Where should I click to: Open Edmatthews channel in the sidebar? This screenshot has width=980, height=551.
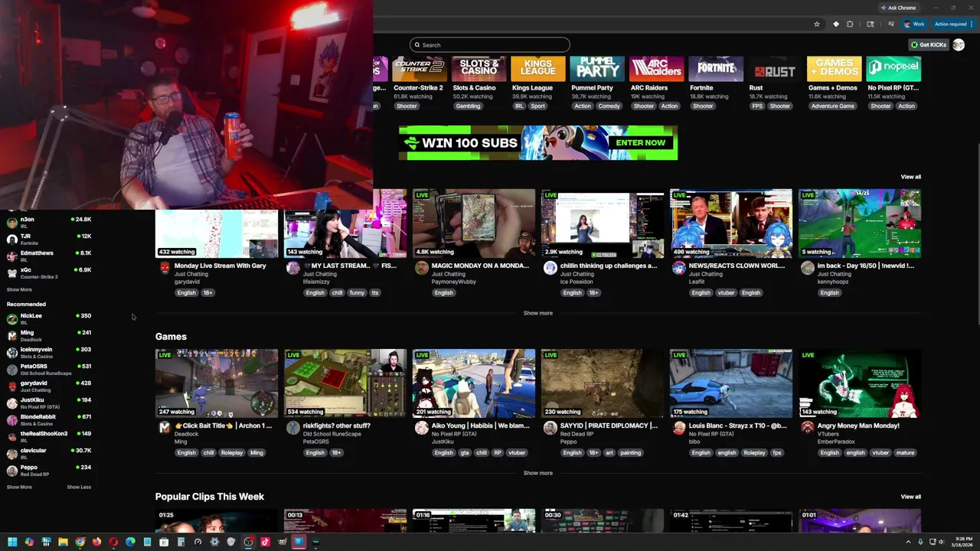[49, 256]
